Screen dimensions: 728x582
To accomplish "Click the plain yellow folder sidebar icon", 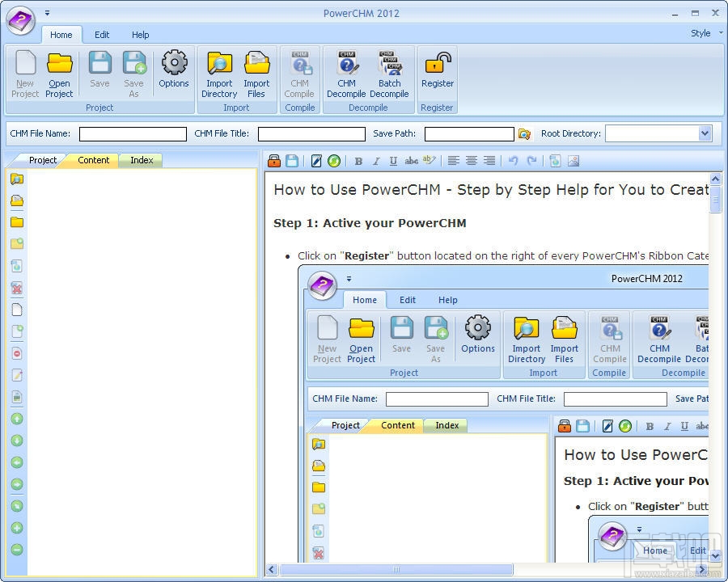I will tap(17, 222).
